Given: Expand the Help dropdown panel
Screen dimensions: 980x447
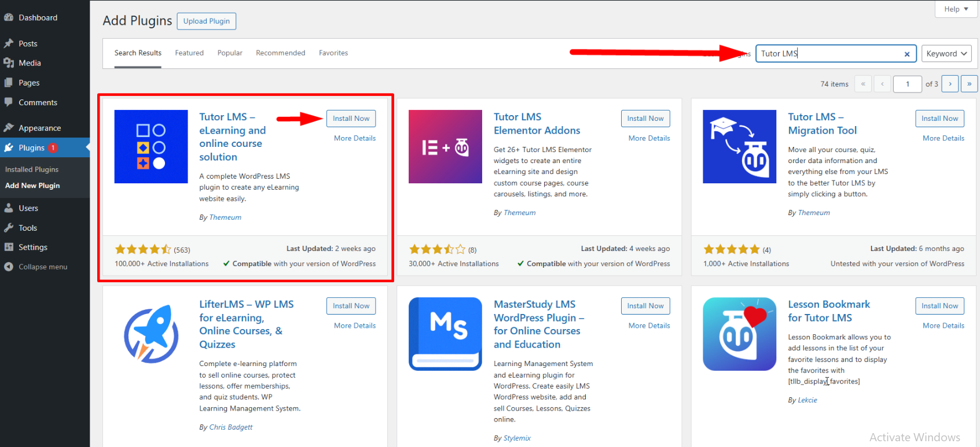Looking at the screenshot, I should (x=956, y=9).
